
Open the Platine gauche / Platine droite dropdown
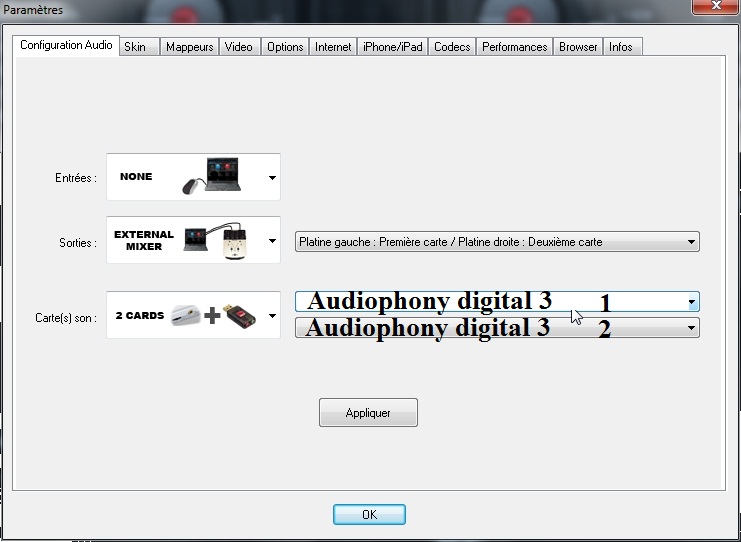pos(497,241)
